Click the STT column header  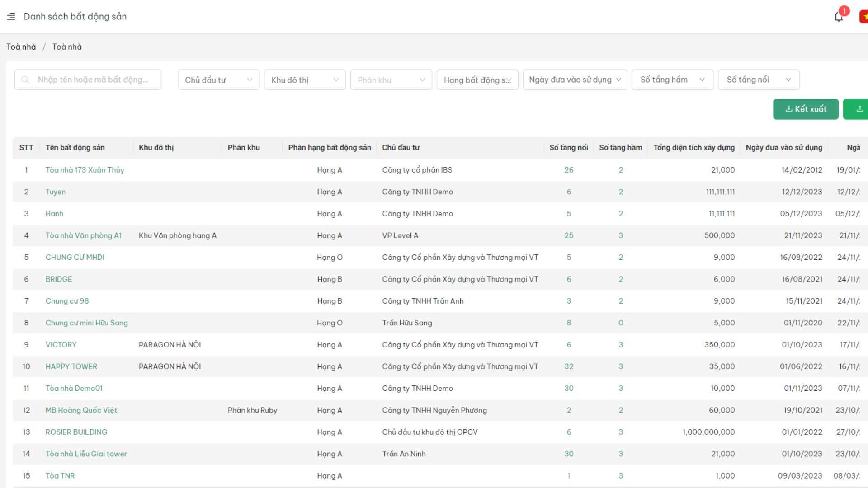26,148
